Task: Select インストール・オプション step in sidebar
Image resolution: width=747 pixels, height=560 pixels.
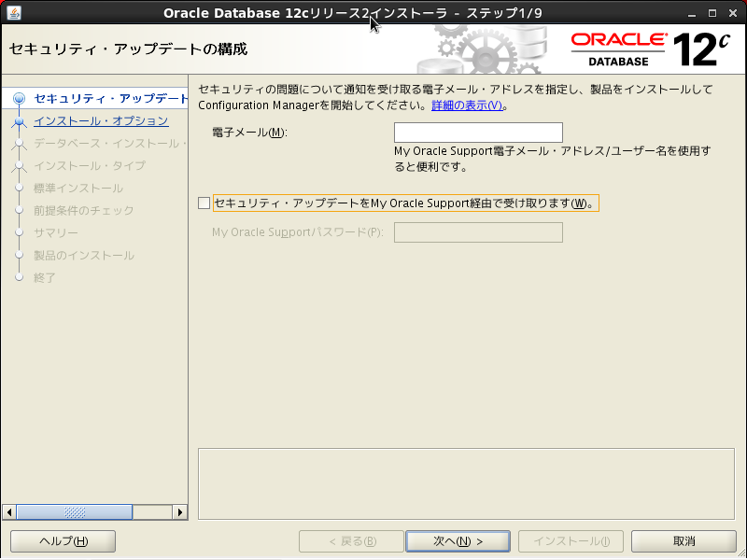Action: (x=101, y=121)
